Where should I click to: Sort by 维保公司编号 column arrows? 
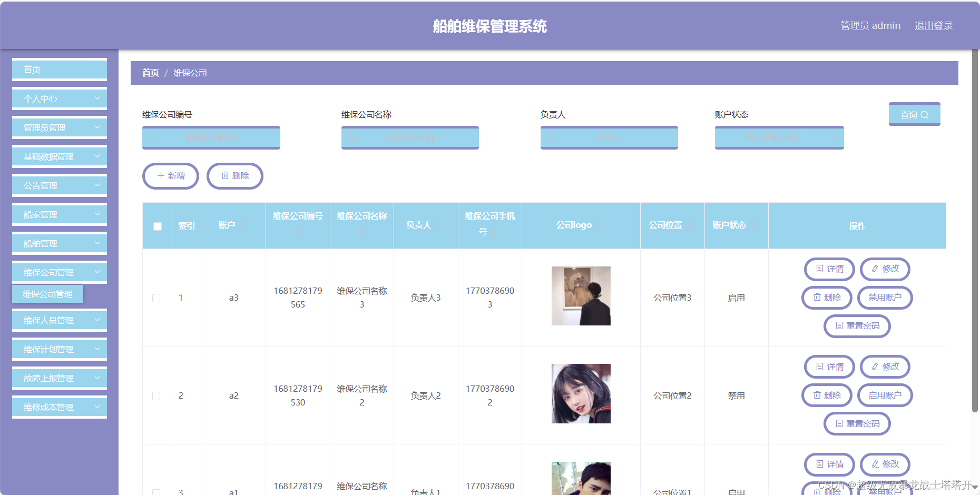[x=298, y=232]
